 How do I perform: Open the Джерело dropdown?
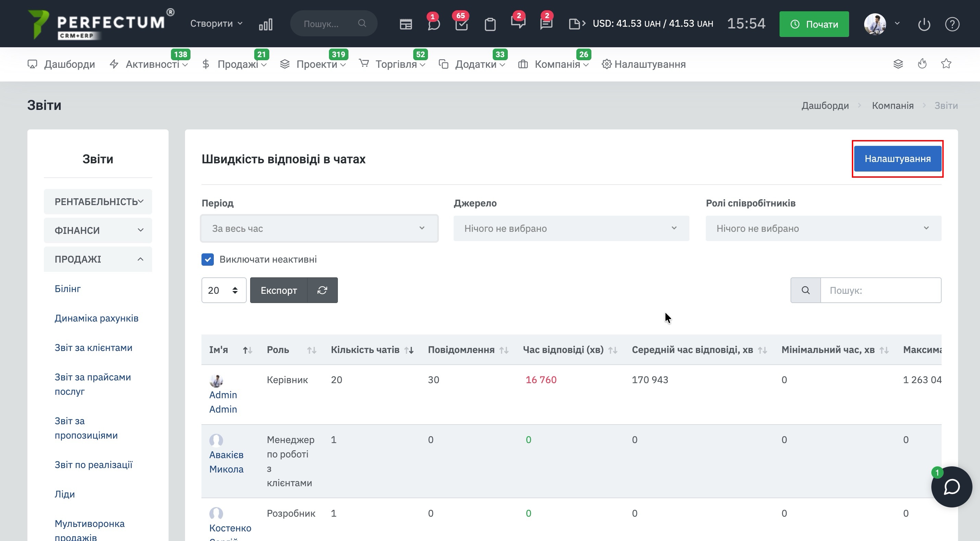[571, 228]
